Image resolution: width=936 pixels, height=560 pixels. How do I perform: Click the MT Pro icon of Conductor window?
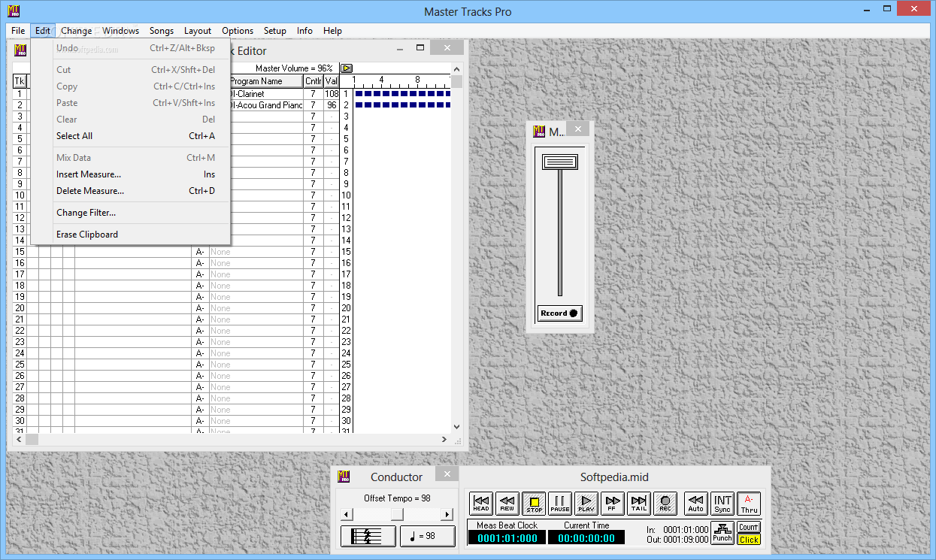coord(344,476)
